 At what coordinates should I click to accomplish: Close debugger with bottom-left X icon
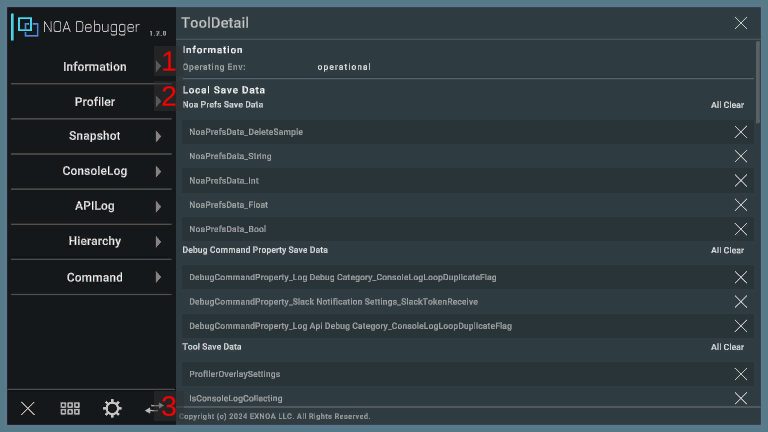pyautogui.click(x=28, y=408)
